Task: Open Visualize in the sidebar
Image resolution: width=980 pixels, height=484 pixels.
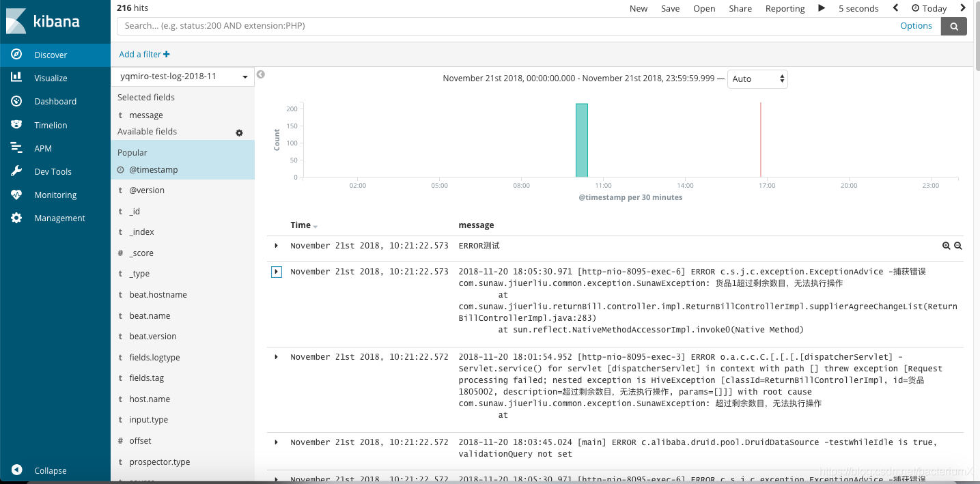Action: 55,78
